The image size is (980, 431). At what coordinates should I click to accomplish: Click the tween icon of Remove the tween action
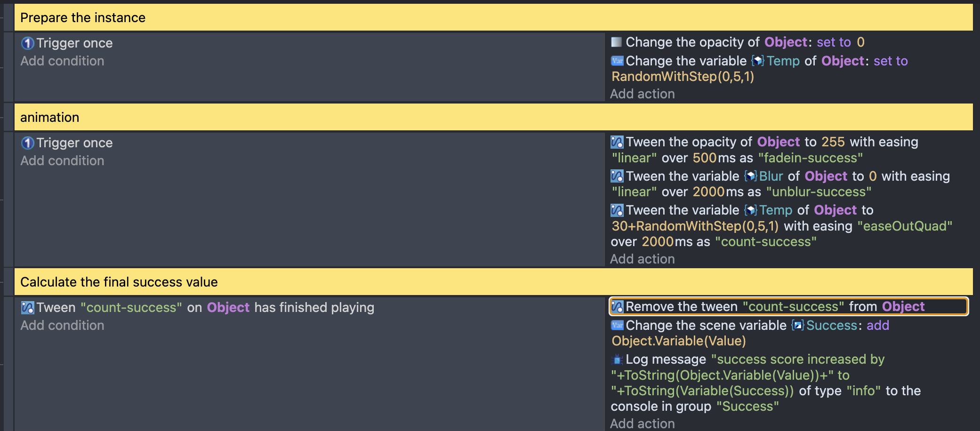(x=617, y=307)
